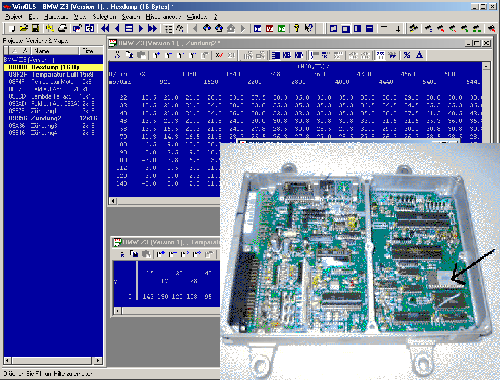
Task: Switch Zündung2 window to text view icon
Action: pos(276,55)
